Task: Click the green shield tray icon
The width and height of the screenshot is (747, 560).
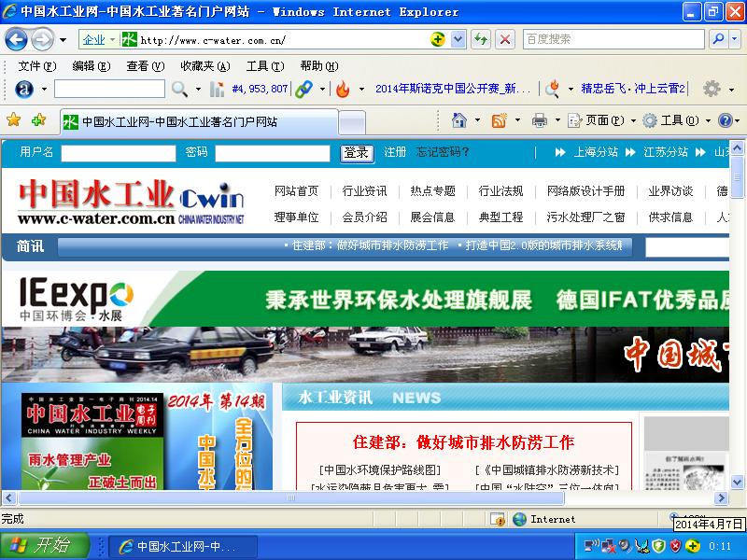Action: coord(659,546)
